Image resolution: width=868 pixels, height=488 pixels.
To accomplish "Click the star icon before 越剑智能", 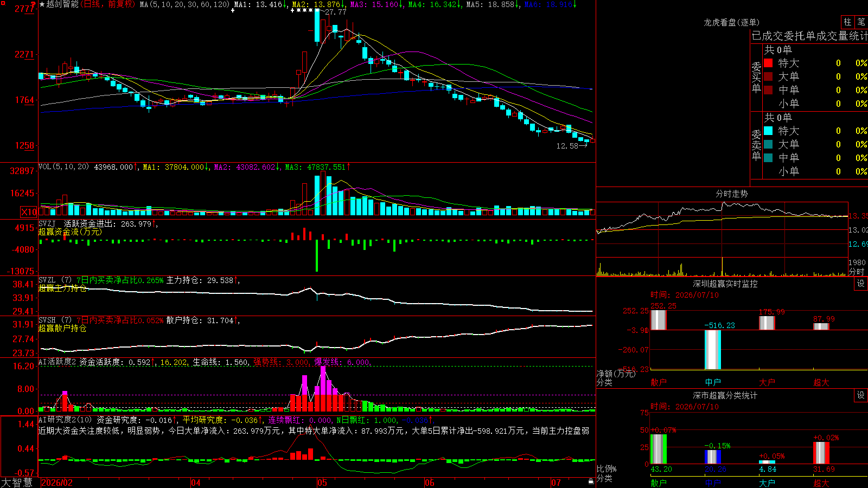I will click(x=42, y=4).
